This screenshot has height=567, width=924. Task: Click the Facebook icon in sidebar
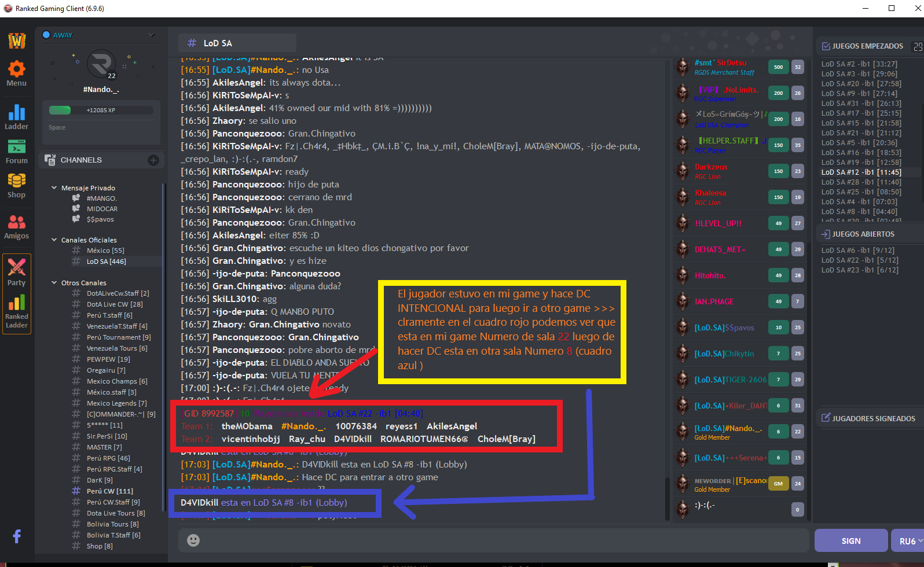tap(17, 536)
